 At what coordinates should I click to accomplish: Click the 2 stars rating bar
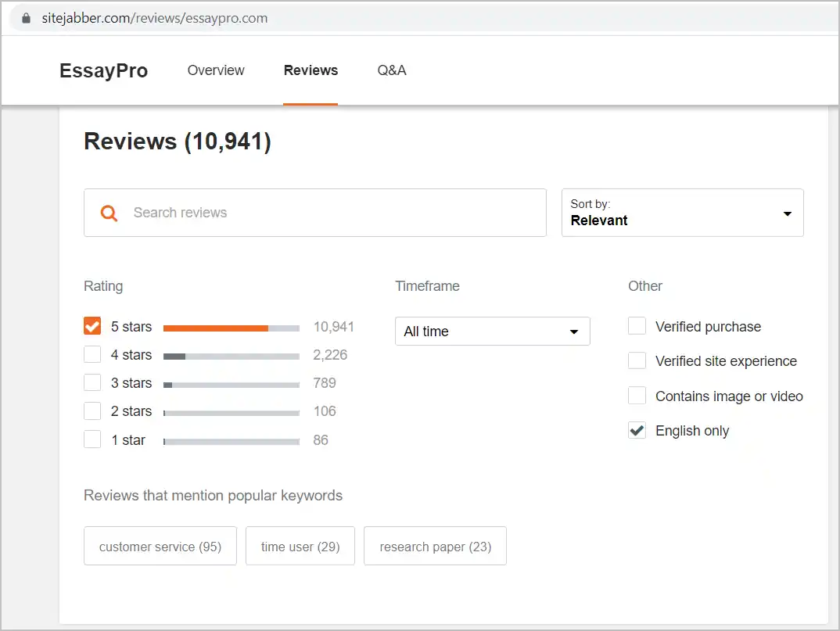(x=232, y=413)
